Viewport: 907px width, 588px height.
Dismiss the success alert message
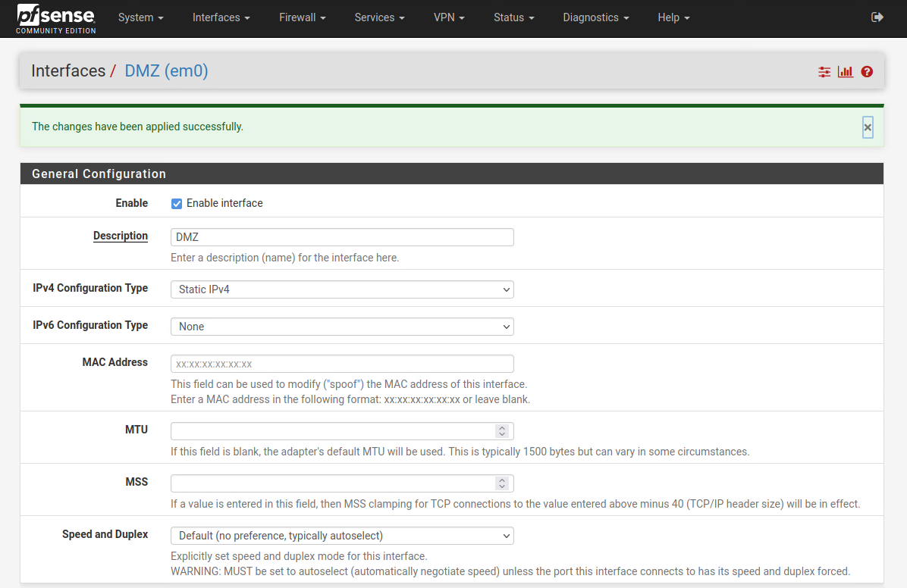click(868, 127)
